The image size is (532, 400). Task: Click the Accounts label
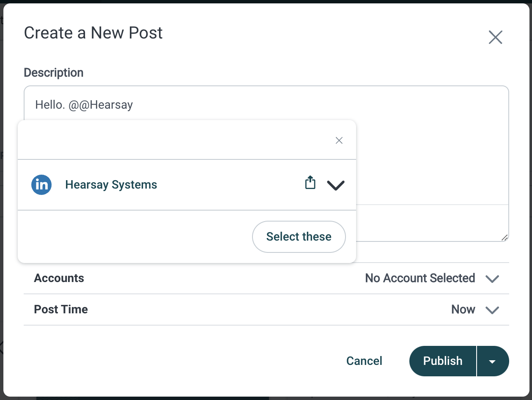pyautogui.click(x=59, y=278)
